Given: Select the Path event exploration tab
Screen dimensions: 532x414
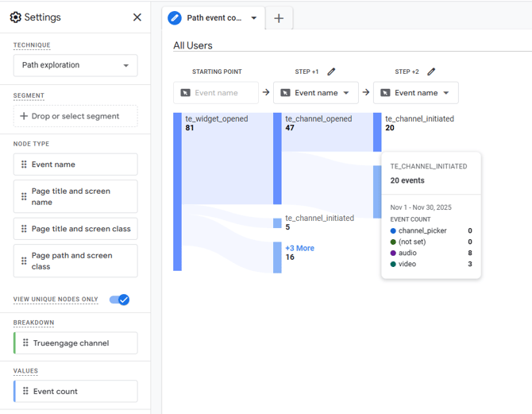Looking at the screenshot, I should tap(213, 18).
